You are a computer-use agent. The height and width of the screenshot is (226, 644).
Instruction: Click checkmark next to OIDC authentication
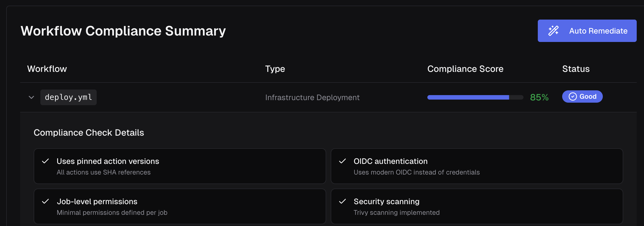(x=342, y=161)
